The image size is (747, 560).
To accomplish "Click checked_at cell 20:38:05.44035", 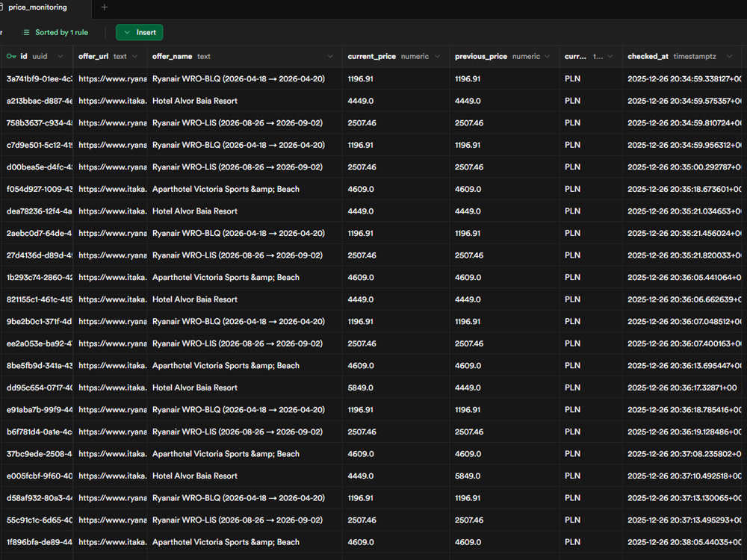I will [682, 542].
